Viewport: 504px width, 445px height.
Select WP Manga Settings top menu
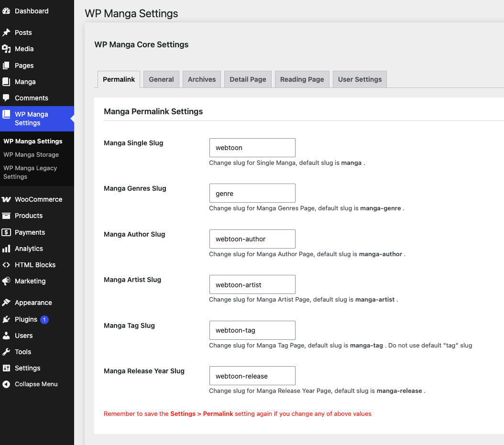click(x=37, y=119)
